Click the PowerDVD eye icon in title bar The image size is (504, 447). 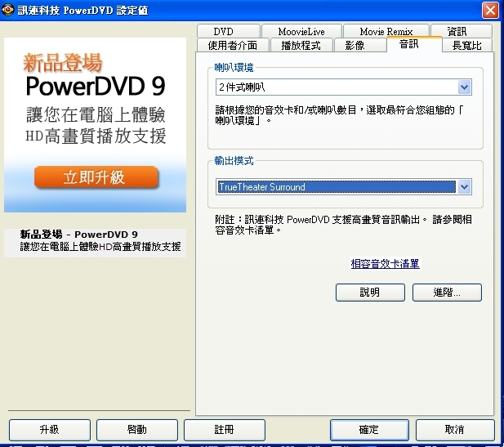point(7,10)
